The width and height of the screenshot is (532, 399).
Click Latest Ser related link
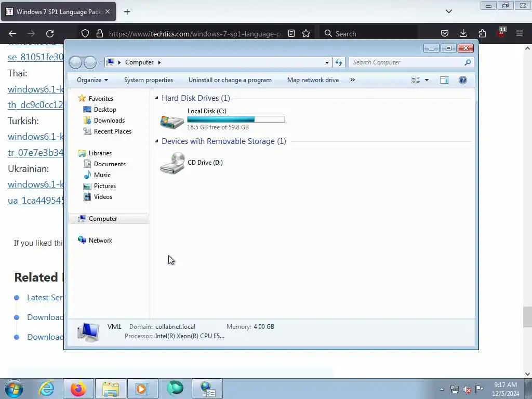pyautogui.click(x=45, y=298)
